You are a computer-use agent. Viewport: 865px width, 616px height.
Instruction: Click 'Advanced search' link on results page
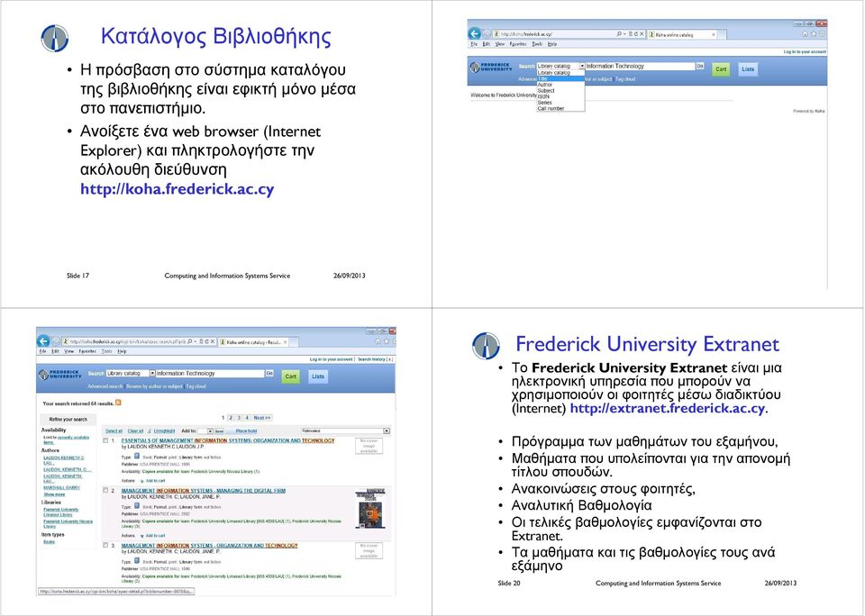pos(105,386)
